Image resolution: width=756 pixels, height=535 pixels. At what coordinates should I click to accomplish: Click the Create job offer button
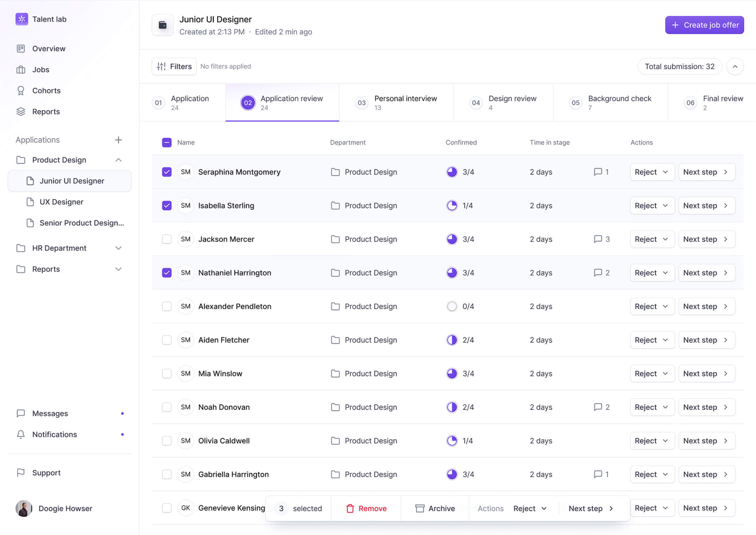[704, 25]
